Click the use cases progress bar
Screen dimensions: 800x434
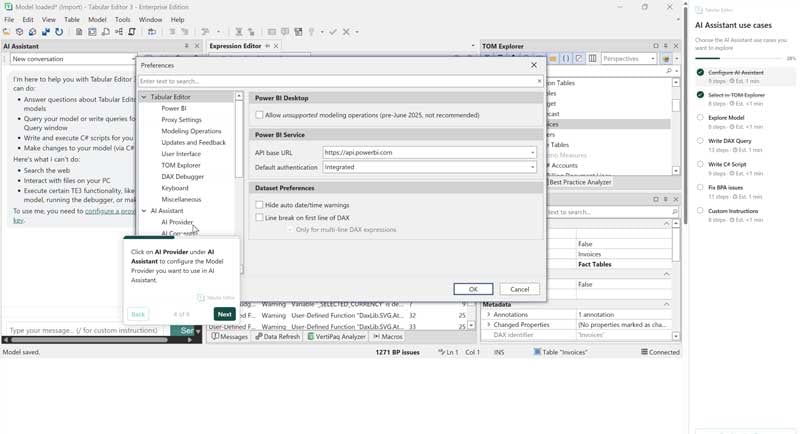(x=740, y=59)
